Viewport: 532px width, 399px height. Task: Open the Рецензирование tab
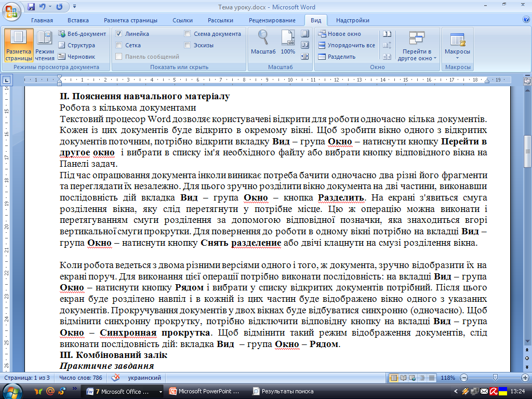(272, 20)
